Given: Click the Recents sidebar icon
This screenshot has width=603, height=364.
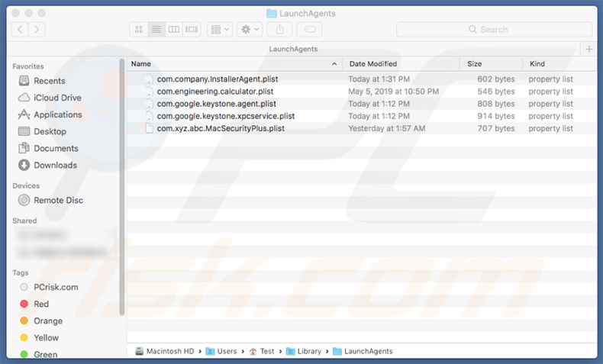Looking at the screenshot, I should (24, 81).
